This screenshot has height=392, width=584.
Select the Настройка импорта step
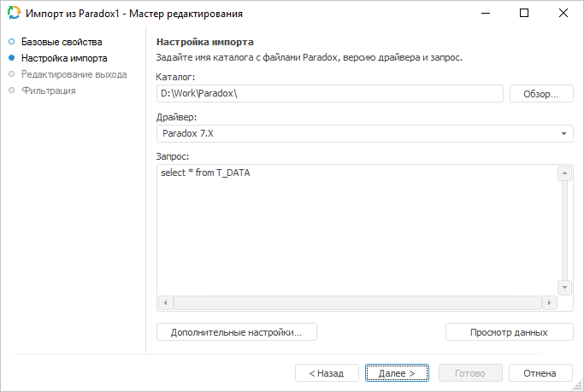64,58
